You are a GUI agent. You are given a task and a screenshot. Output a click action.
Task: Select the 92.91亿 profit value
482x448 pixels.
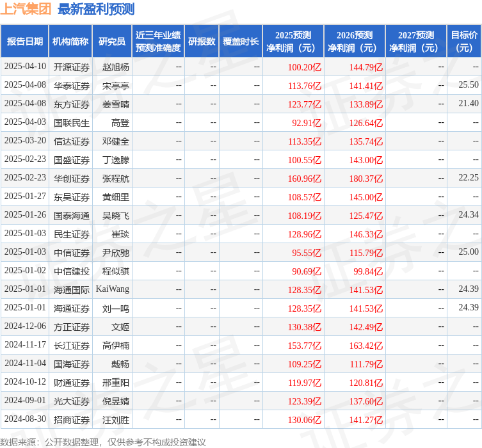[307, 123]
